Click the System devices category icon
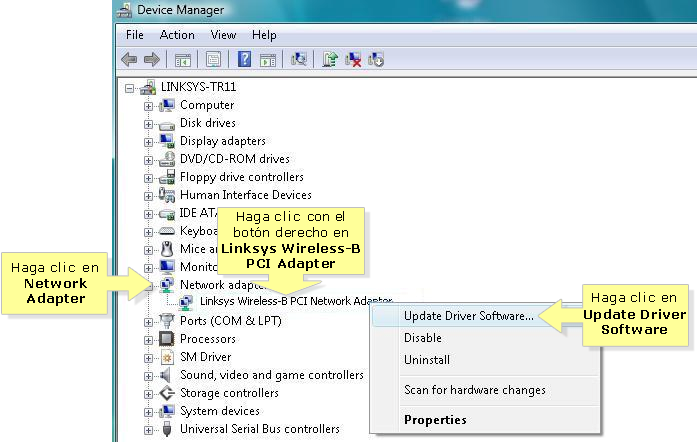697x442 pixels. (x=167, y=411)
